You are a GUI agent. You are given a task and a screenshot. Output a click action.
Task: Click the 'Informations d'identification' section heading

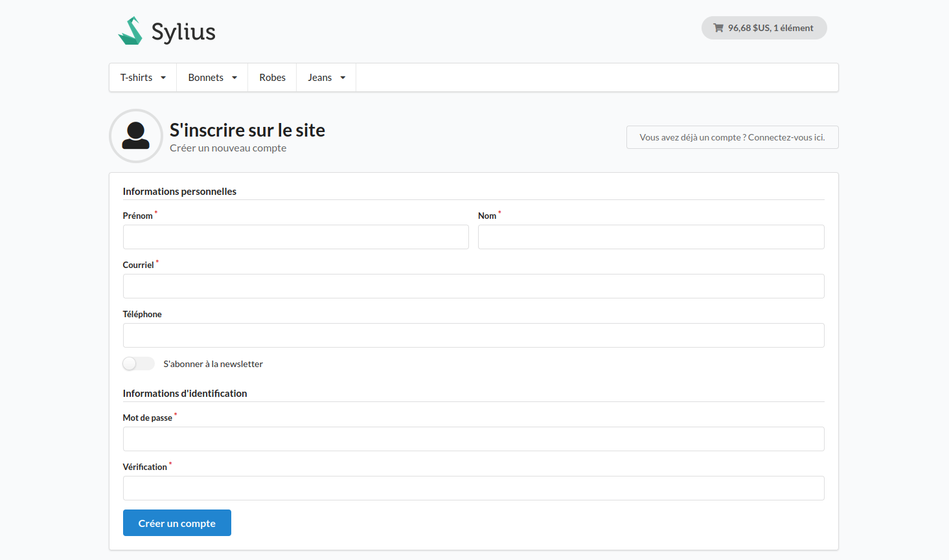[185, 394]
